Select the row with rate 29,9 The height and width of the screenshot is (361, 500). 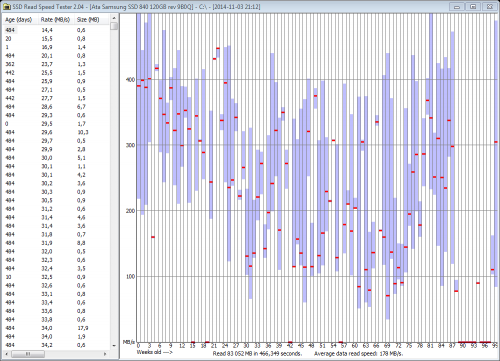[56, 149]
